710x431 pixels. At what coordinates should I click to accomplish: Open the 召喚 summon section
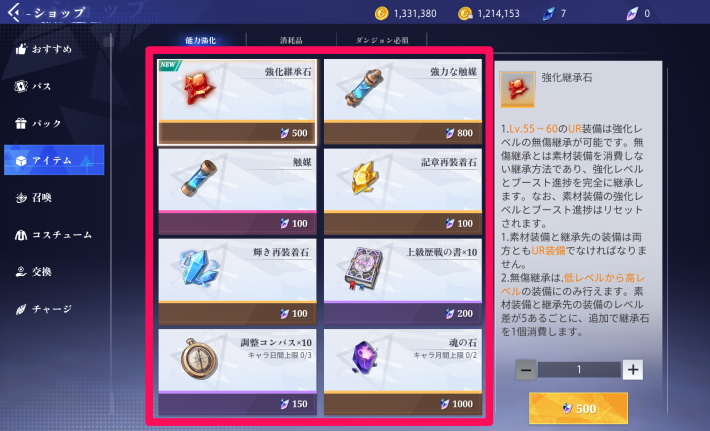tap(34, 197)
